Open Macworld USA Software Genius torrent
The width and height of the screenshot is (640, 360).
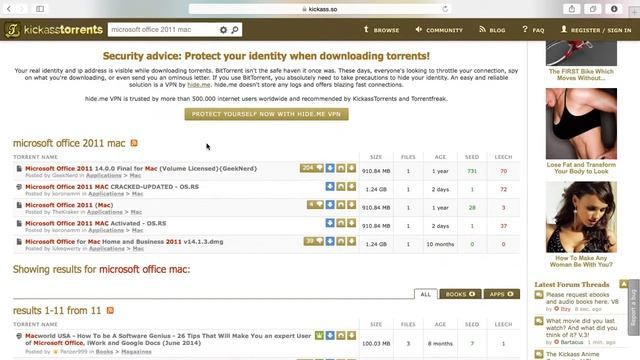168,339
